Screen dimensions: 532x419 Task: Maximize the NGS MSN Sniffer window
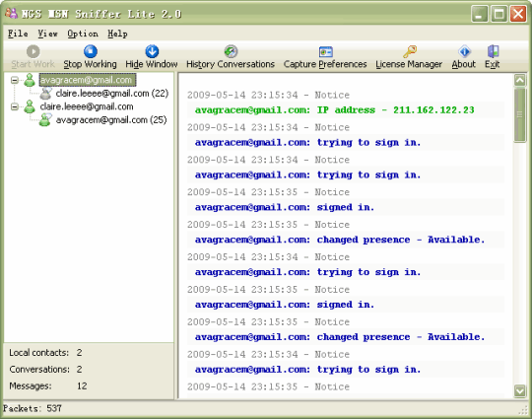point(499,14)
